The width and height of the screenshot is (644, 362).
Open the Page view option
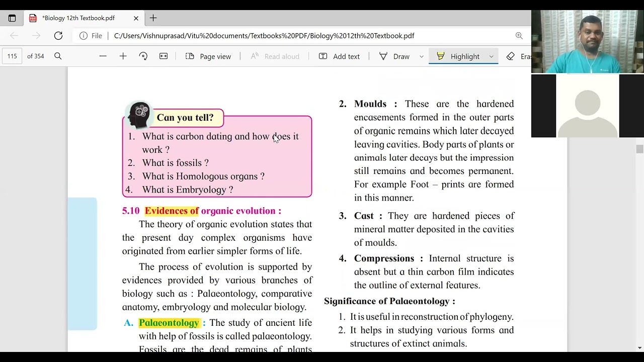[x=208, y=56]
